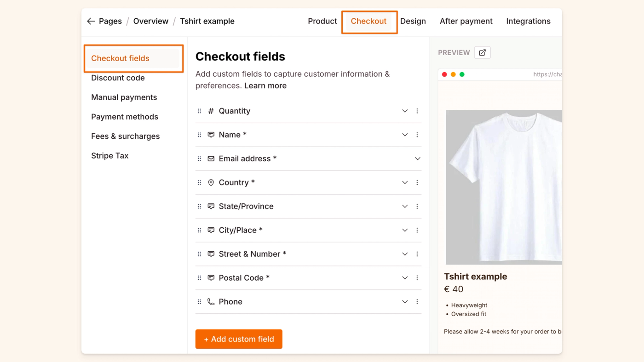Click the back arrow before Pages breadcrumb
This screenshot has width=644, height=362.
(x=91, y=21)
